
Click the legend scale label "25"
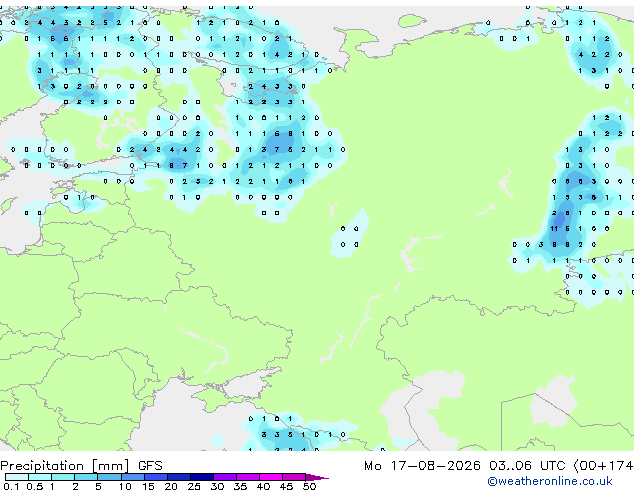click(194, 486)
